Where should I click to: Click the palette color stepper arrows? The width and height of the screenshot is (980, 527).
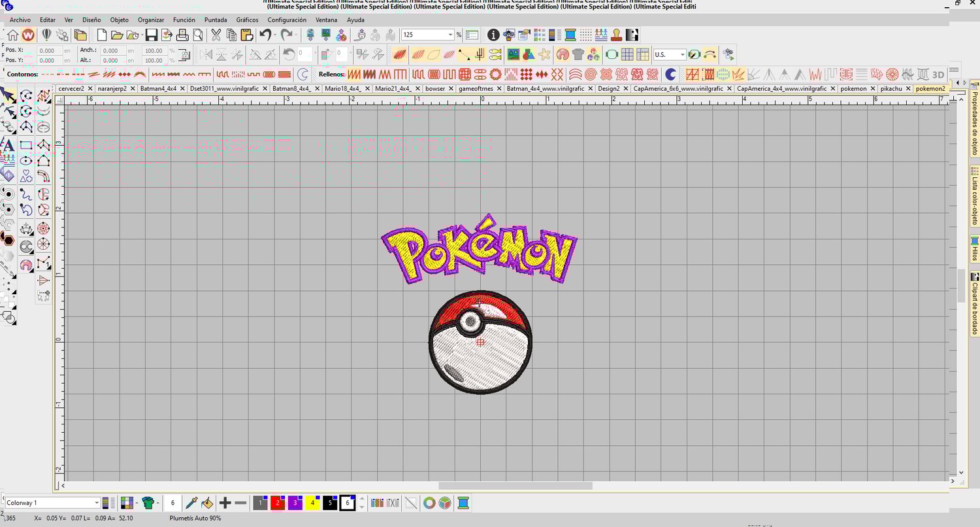point(362,503)
